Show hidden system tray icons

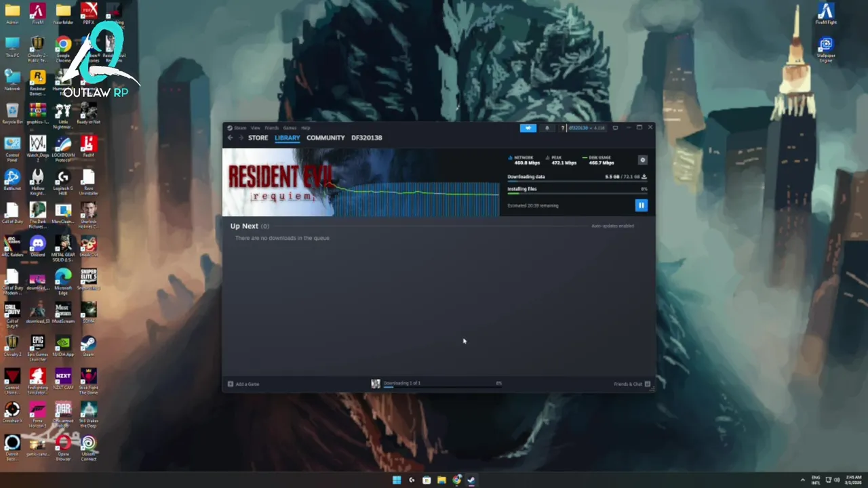tap(803, 480)
